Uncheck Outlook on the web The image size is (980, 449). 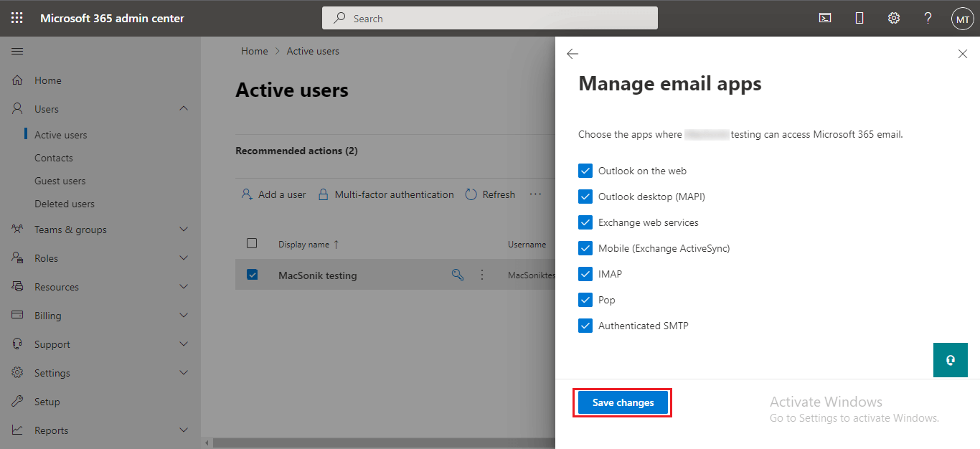tap(585, 171)
